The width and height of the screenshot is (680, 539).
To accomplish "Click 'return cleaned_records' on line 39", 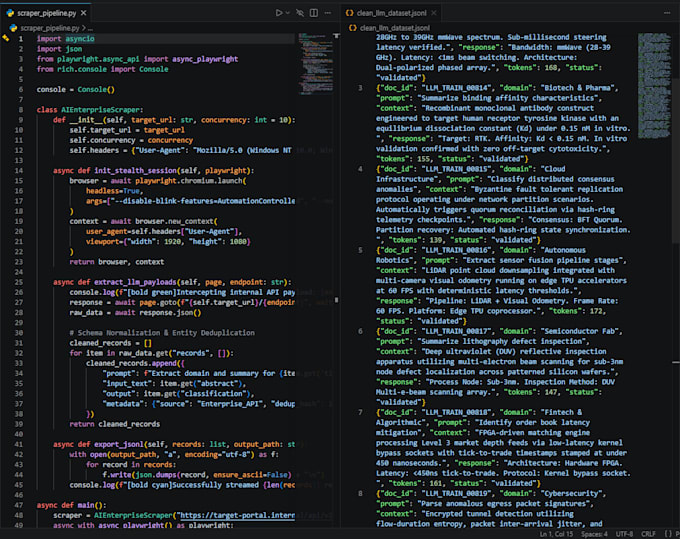I will tap(114, 424).
